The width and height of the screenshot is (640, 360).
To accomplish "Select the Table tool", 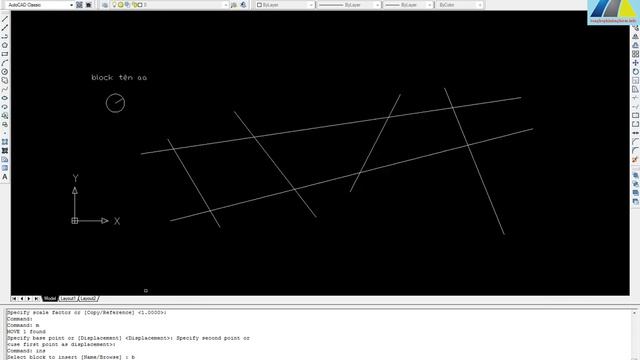I will 4,168.
